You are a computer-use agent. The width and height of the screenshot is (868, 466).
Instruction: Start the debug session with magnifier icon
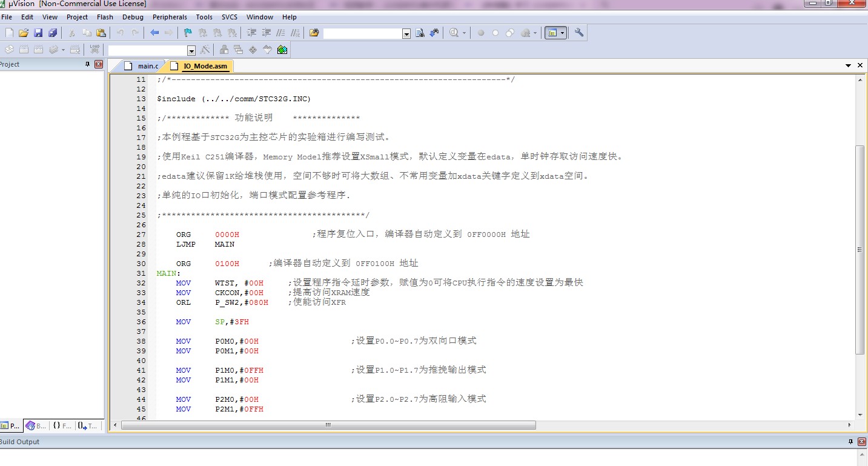[x=454, y=33]
